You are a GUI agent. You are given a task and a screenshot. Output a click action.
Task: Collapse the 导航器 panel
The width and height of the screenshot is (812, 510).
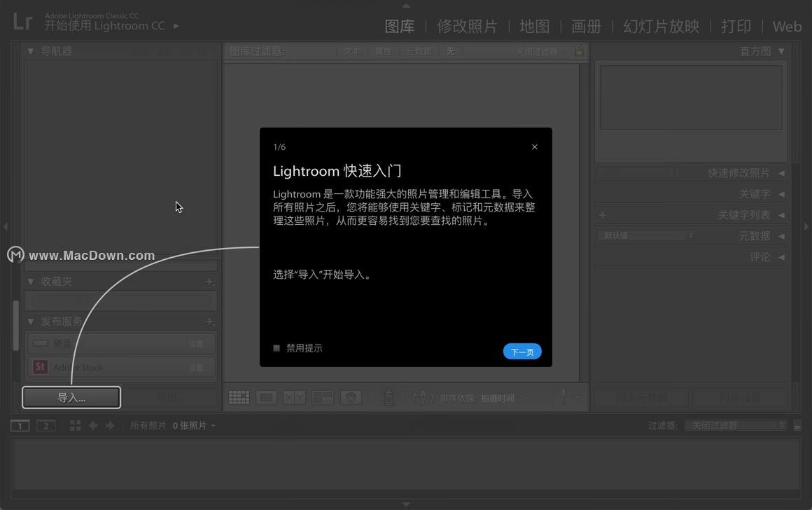click(31, 50)
